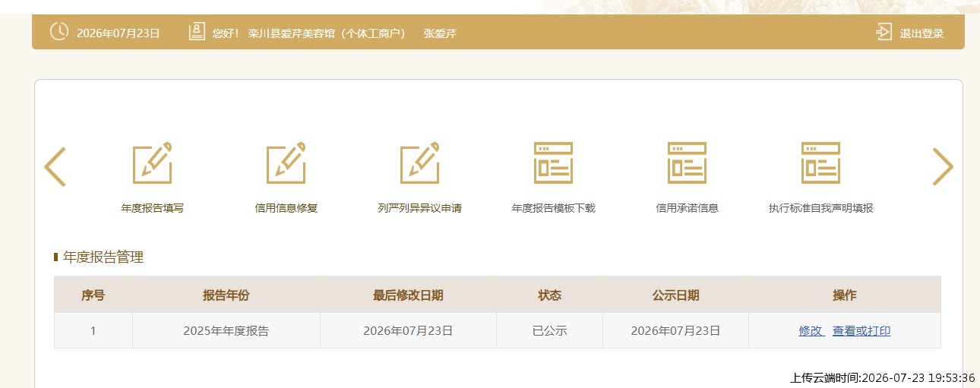Open the 执行标准自我声明填报 document icon
The image size is (980, 388).
point(820,162)
